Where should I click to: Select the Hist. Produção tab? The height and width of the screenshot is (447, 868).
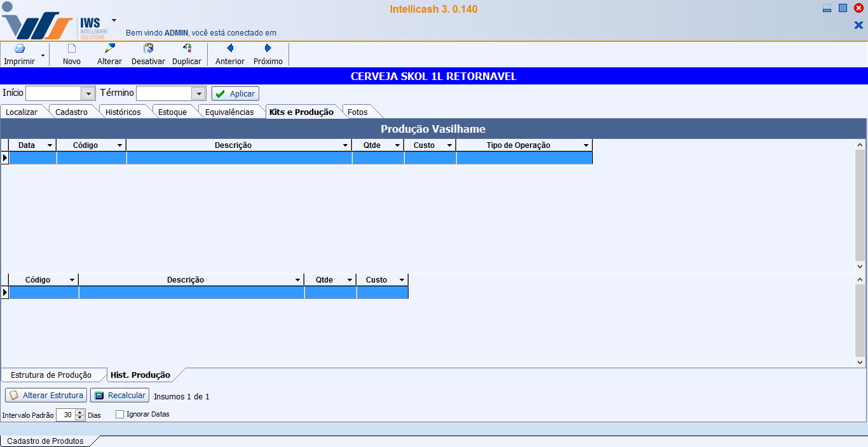click(x=140, y=375)
